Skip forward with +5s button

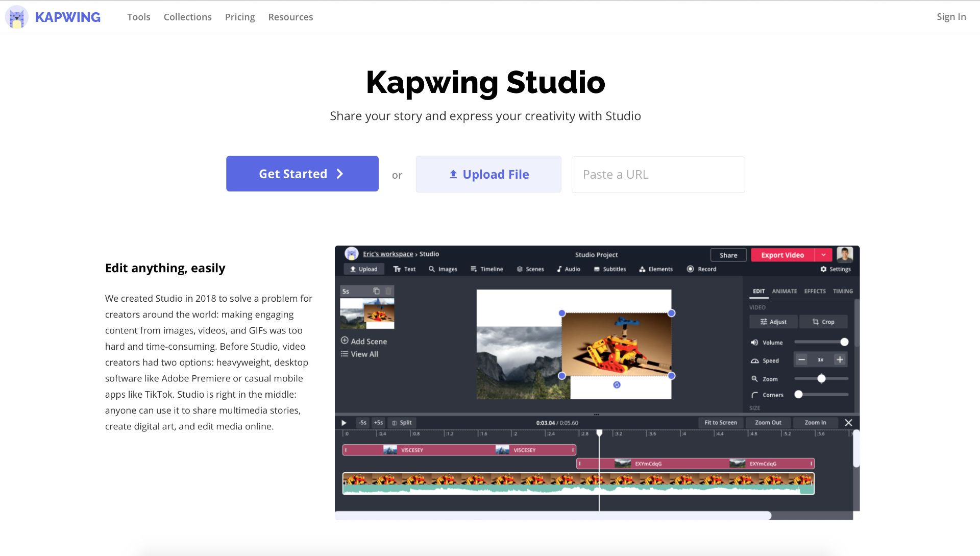378,423
